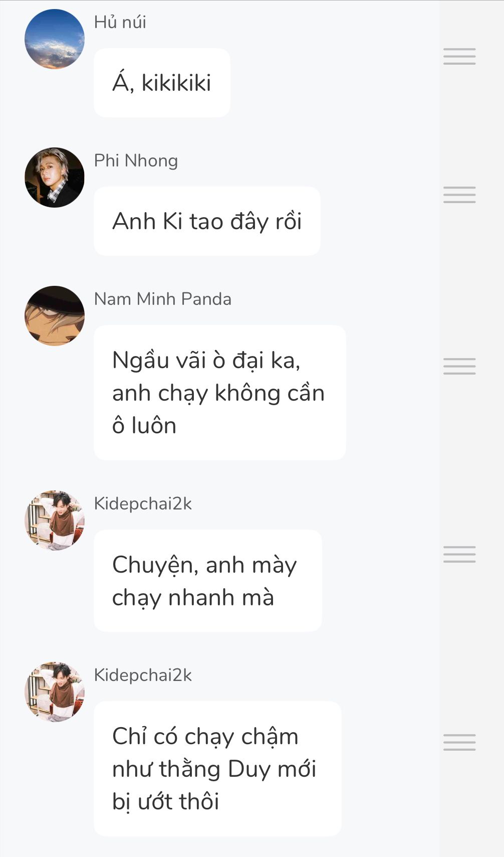Select the 'Chỉ có chạy chậm' message bubble

[217, 769]
